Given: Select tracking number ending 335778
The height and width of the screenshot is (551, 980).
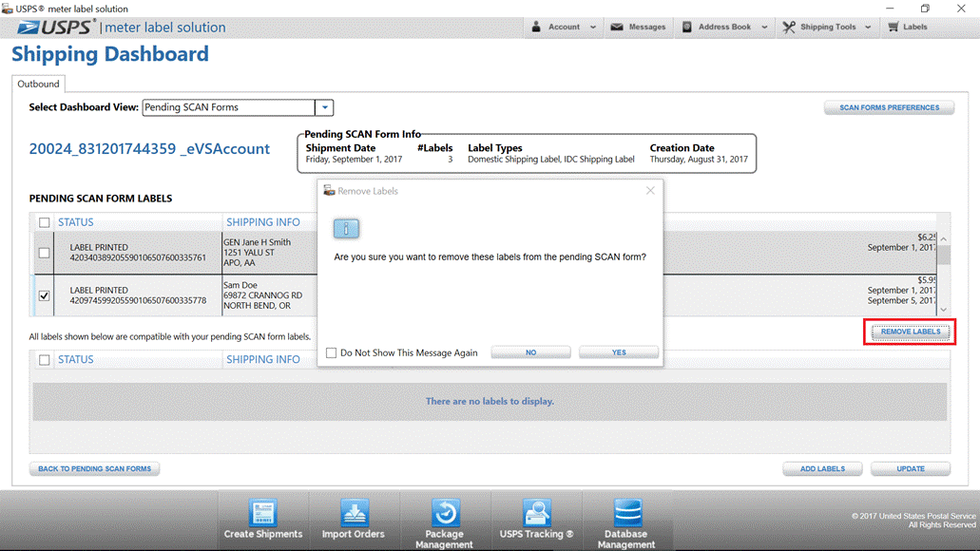Looking at the screenshot, I should [138, 300].
